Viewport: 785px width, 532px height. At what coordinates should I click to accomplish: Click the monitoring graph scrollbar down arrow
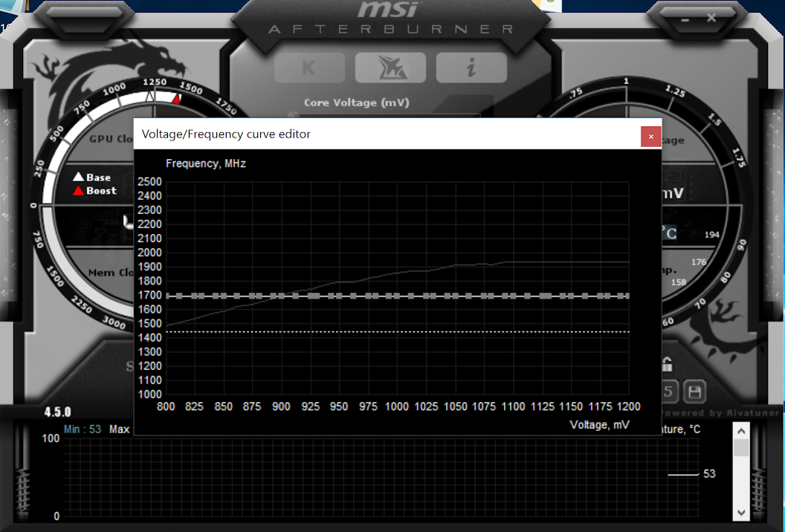click(741, 513)
